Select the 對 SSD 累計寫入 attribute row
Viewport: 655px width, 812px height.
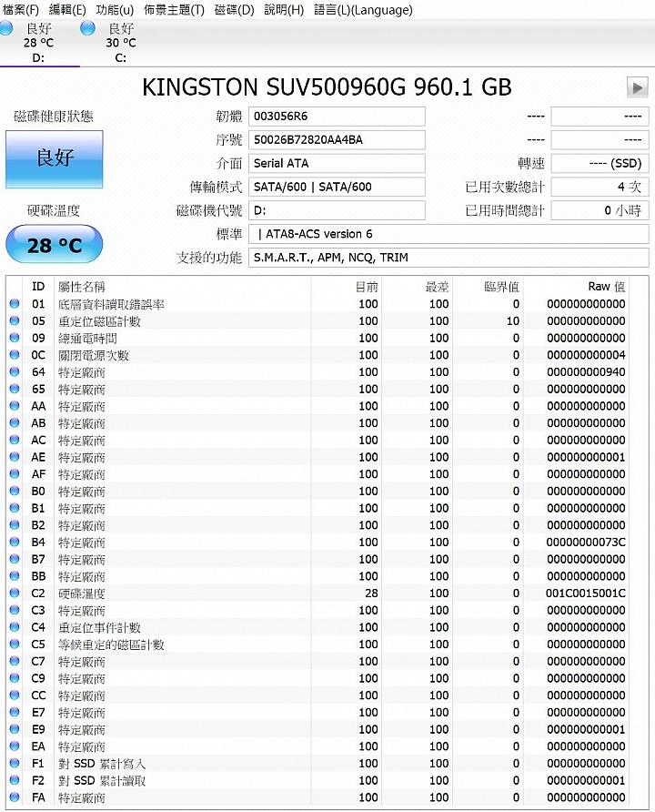point(317,764)
